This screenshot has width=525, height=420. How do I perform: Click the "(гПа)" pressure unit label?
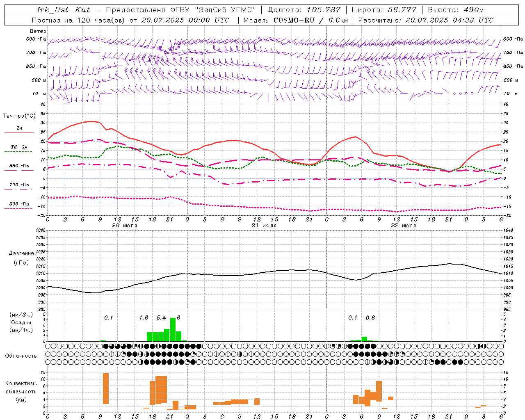(x=21, y=263)
